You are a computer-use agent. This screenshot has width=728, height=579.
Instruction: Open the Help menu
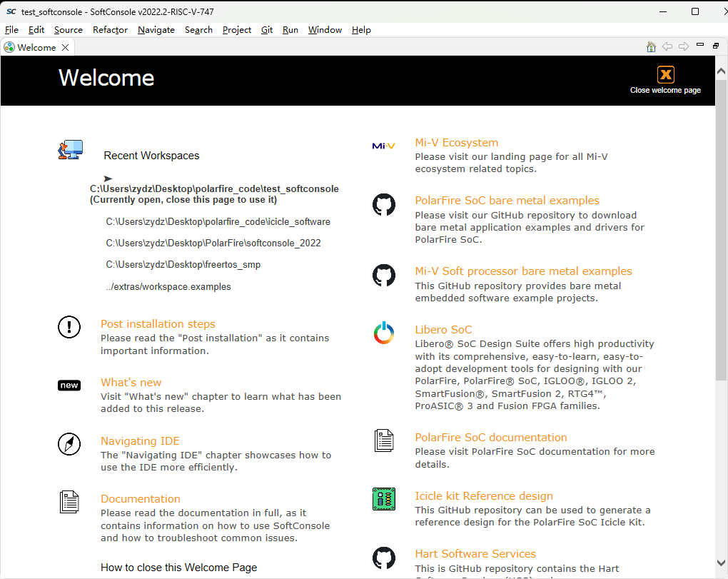[x=361, y=30]
